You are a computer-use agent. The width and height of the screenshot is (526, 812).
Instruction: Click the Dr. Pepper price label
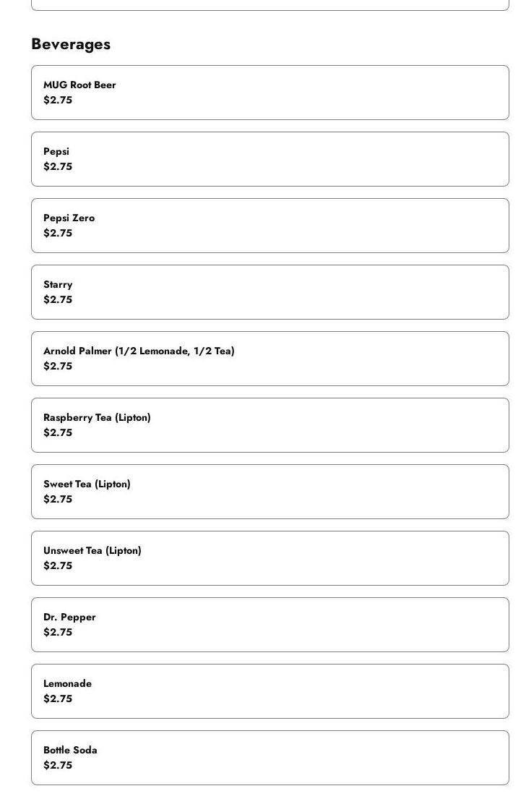coord(58,632)
